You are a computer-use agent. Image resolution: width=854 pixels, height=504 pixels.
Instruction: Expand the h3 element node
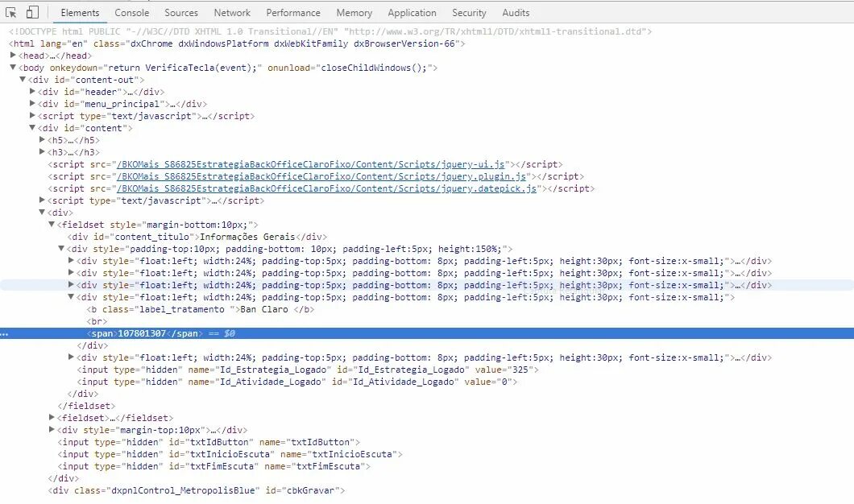[43, 152]
